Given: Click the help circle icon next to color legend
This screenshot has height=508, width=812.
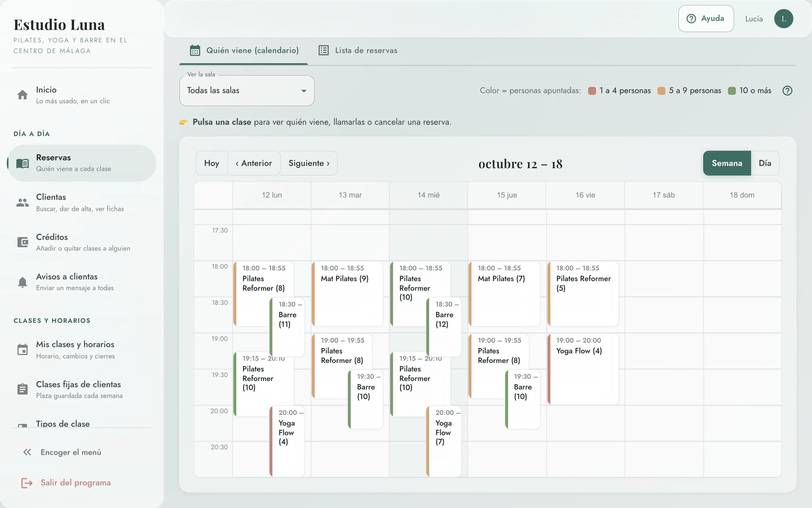Looking at the screenshot, I should tap(787, 90).
